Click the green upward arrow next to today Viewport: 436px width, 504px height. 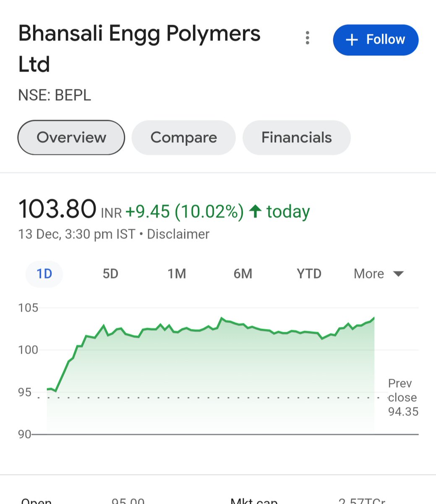[257, 211]
